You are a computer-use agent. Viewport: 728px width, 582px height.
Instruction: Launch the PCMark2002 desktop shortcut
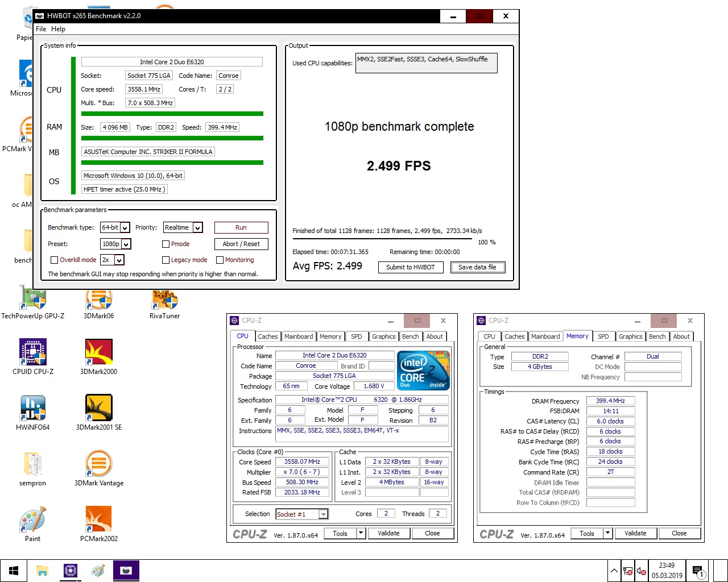point(98,523)
